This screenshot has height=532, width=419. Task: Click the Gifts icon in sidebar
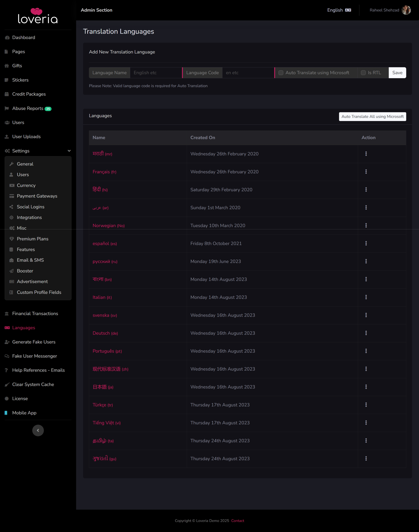(7, 66)
